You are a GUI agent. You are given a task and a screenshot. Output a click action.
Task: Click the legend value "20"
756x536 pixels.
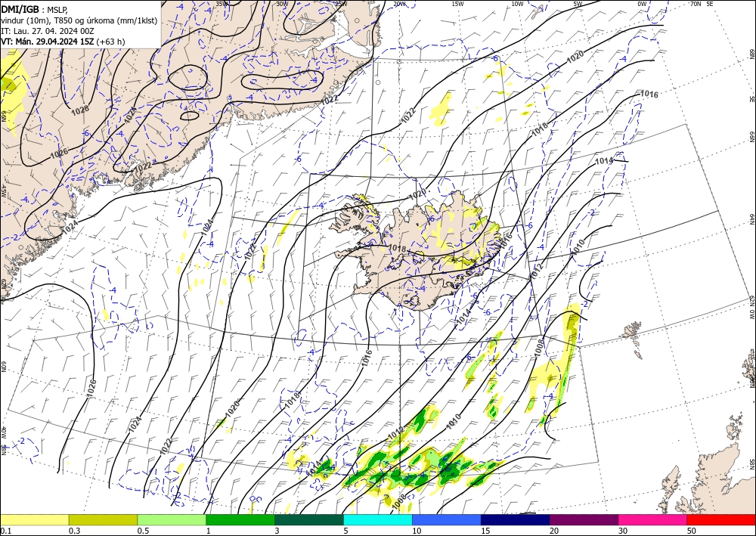554,531
